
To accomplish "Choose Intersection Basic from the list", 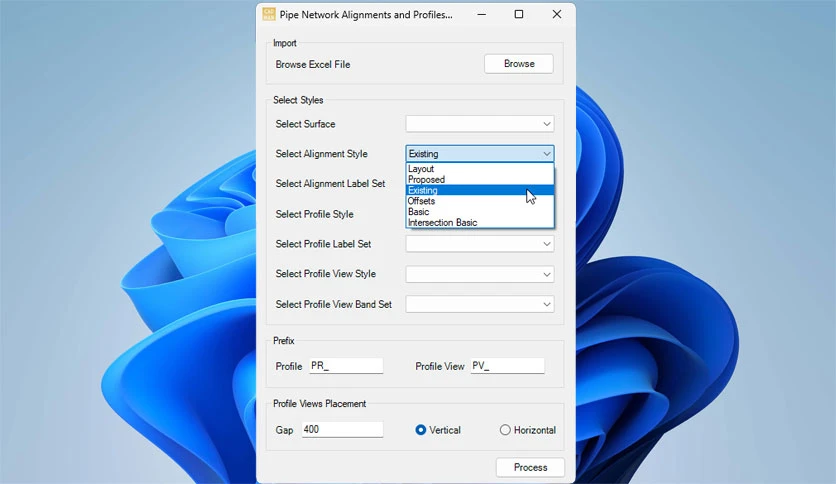I will 479,222.
